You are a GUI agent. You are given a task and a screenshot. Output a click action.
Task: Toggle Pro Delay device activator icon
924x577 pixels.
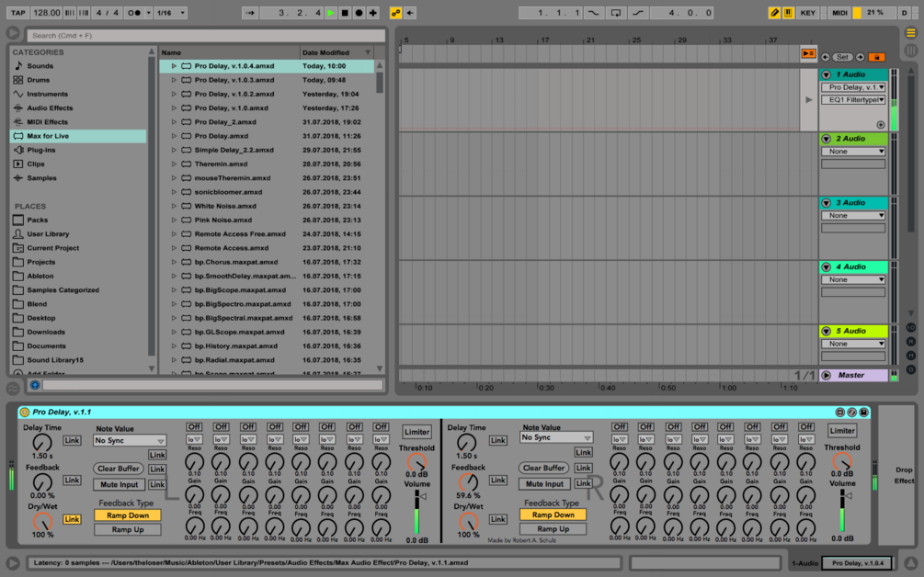[x=25, y=413]
